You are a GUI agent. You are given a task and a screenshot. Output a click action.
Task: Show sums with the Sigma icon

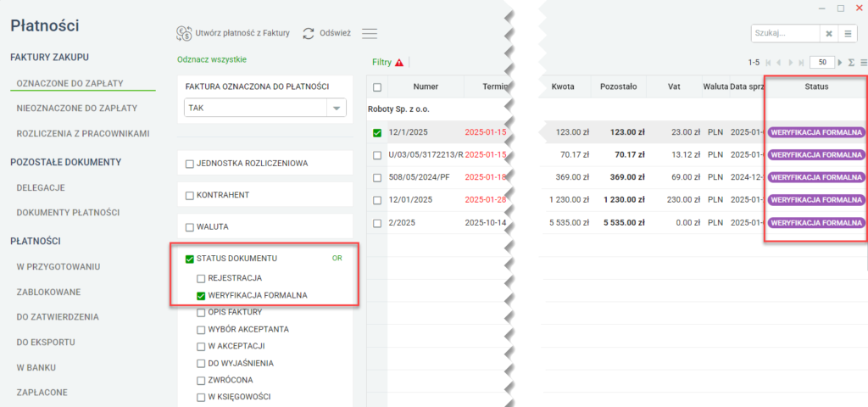(851, 63)
